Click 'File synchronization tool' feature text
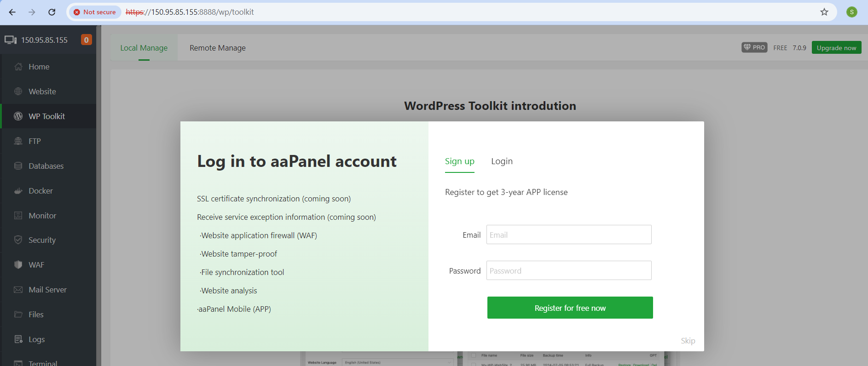868x366 pixels. coord(243,272)
